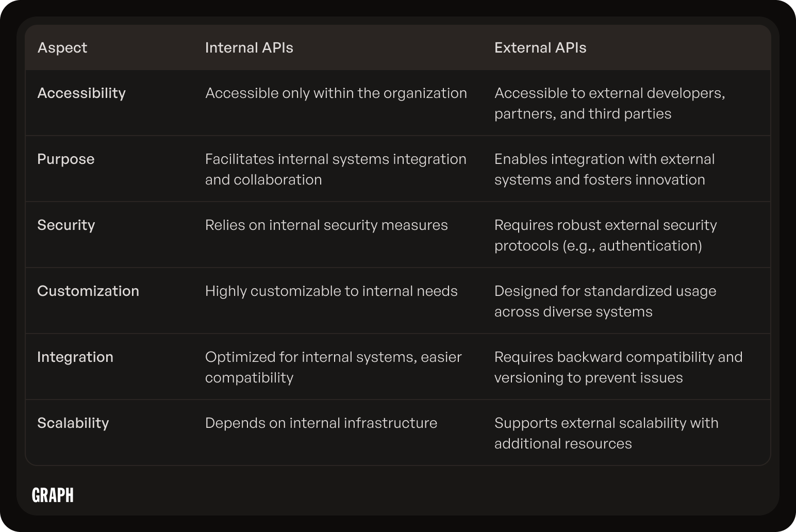796x532 pixels.
Task: Select 'Depends on internal infrastructure' cell
Action: 321,423
